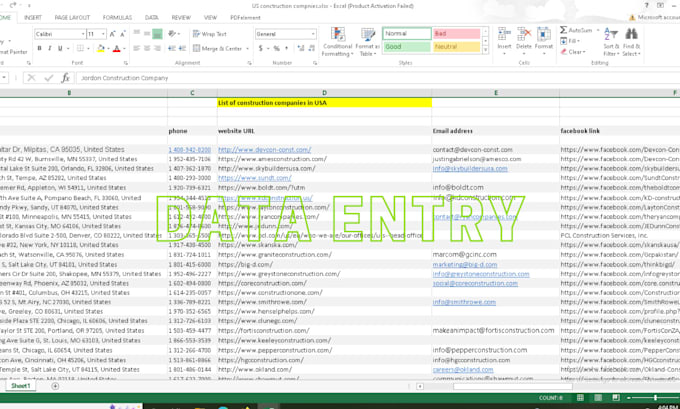Select the column D header
This screenshot has width=680, height=409.
pyautogui.click(x=324, y=93)
